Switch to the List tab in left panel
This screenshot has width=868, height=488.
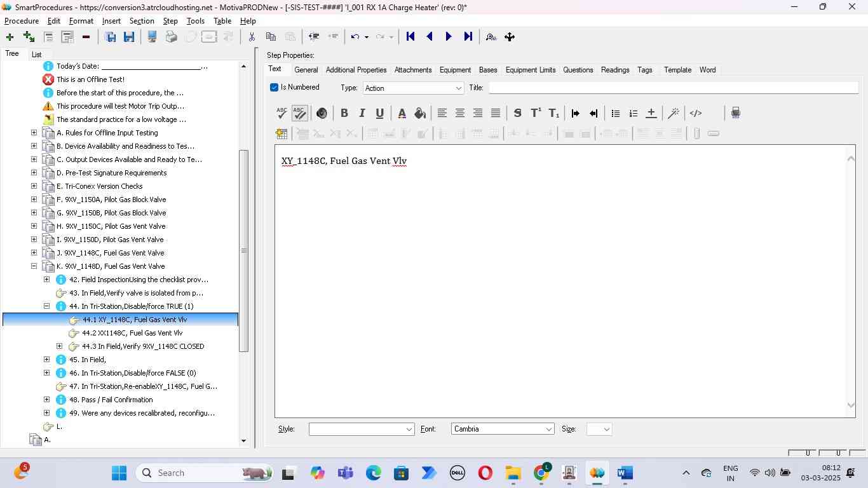[x=36, y=55]
